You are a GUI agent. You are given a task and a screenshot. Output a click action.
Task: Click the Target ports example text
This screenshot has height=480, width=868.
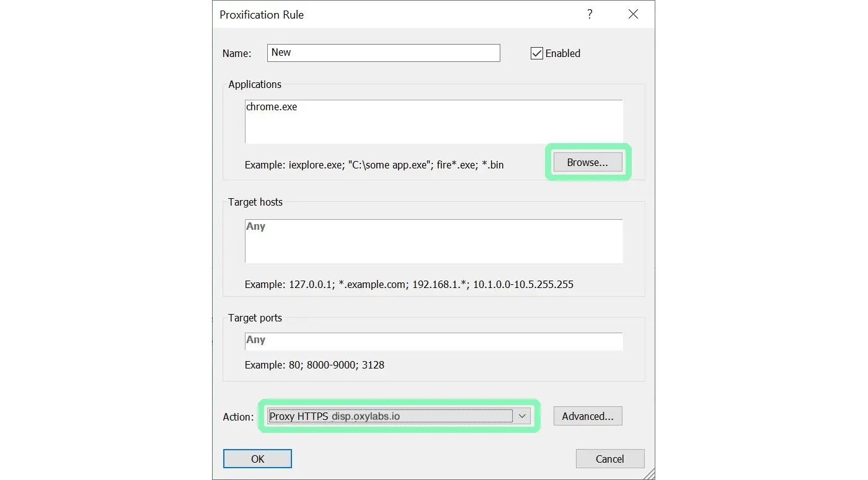(x=314, y=365)
